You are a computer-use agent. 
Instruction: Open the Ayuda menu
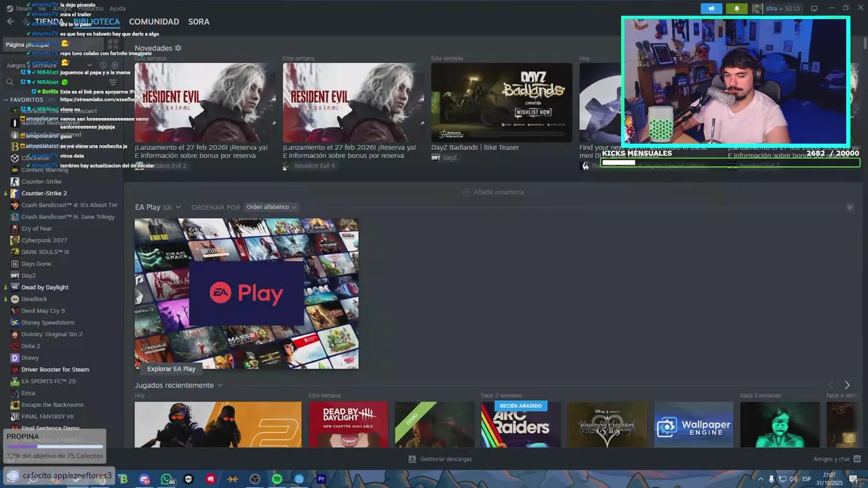coord(117,9)
